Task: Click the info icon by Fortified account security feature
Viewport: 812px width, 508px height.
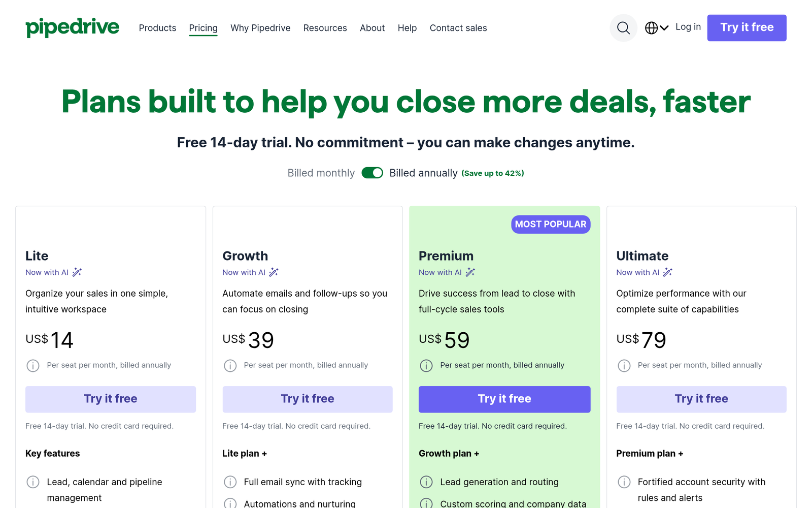Action: click(x=624, y=482)
